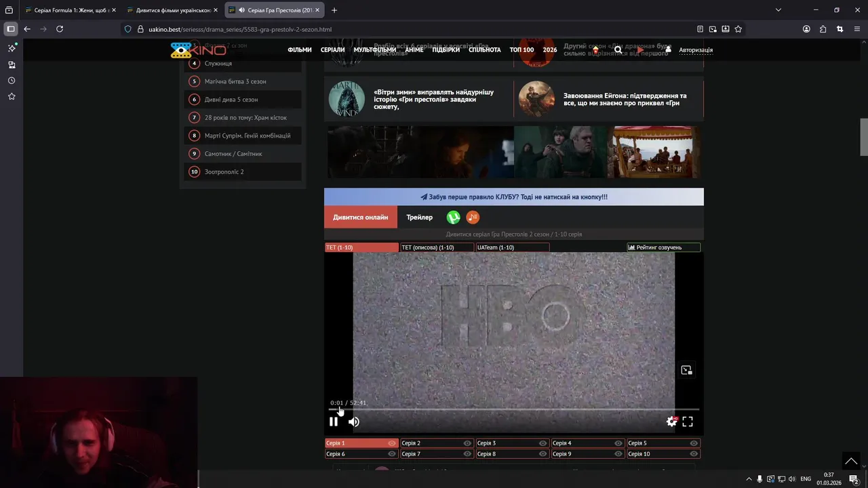Open the site search magnifier icon
Image resolution: width=868 pixels, height=488 pixels.
pos(618,49)
